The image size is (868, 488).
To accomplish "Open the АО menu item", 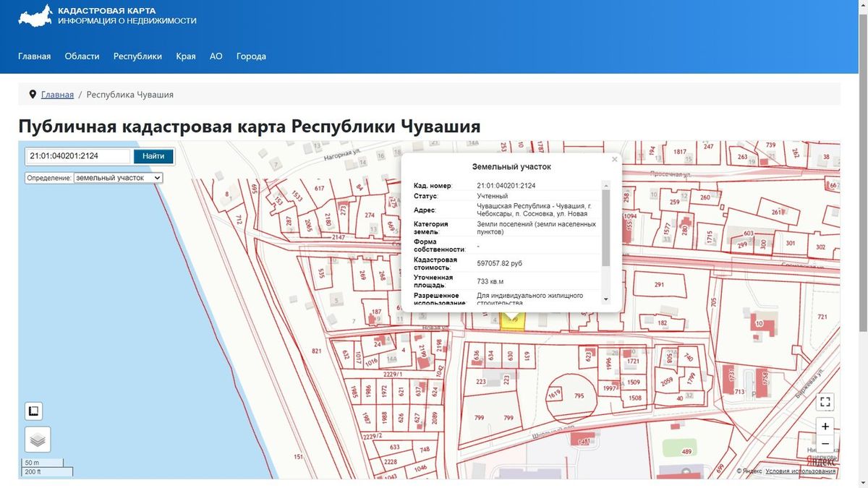I will [x=216, y=56].
